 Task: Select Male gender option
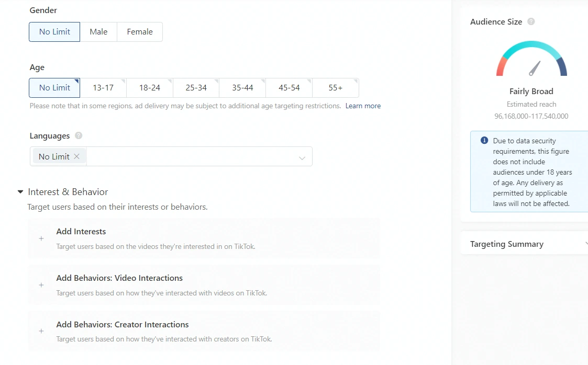click(x=98, y=32)
